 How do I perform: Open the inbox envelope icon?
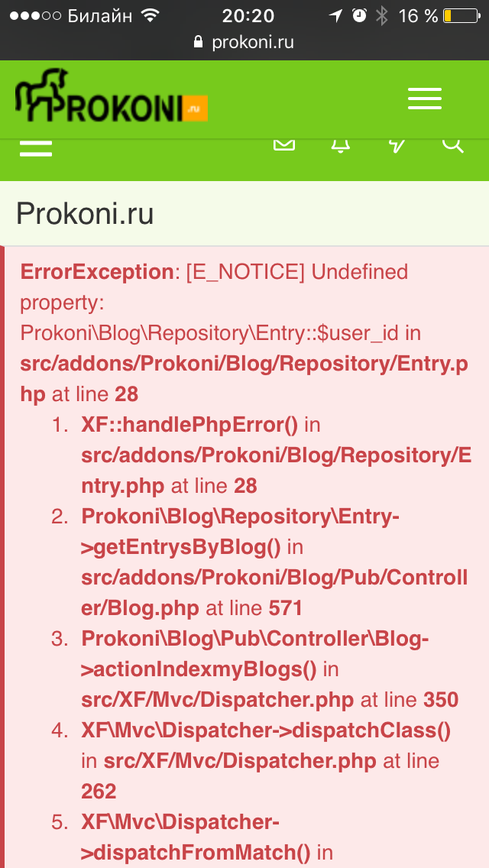pos(284,145)
